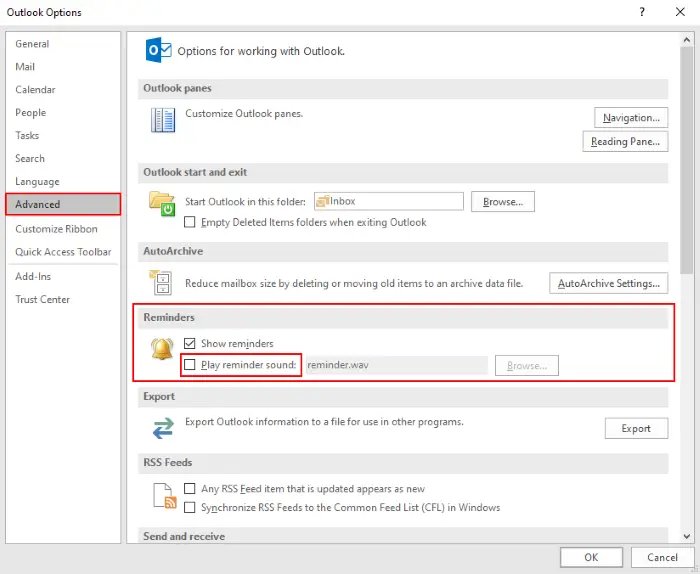Click the scrollbar down arrow
The height and width of the screenshot is (574, 700).
click(x=687, y=536)
